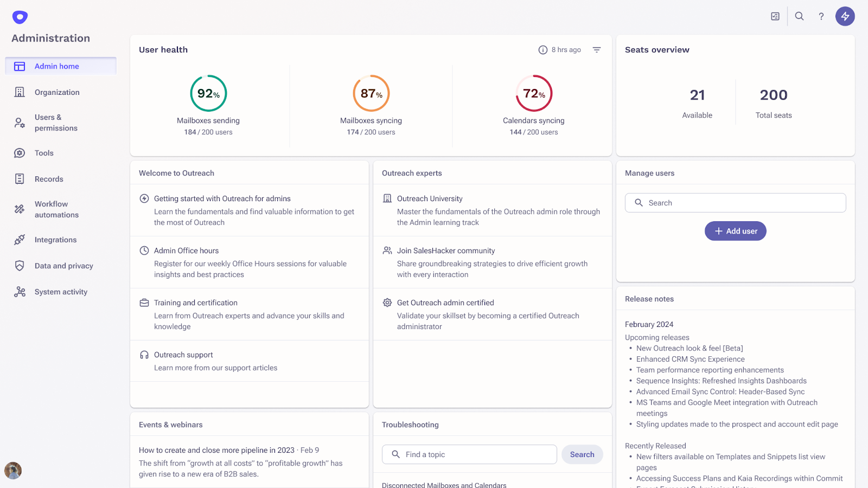
Task: Click the briefcase icon beside Training and certification
Action: (x=144, y=303)
